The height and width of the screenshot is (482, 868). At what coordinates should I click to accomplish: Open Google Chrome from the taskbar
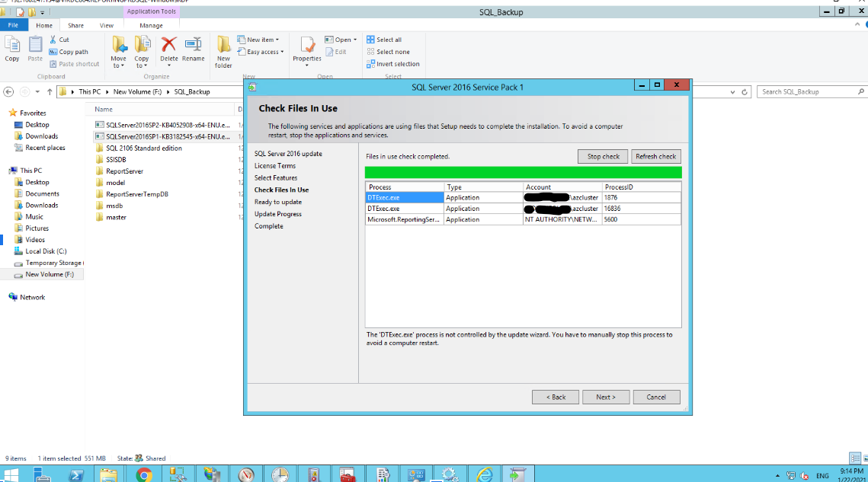(144, 475)
